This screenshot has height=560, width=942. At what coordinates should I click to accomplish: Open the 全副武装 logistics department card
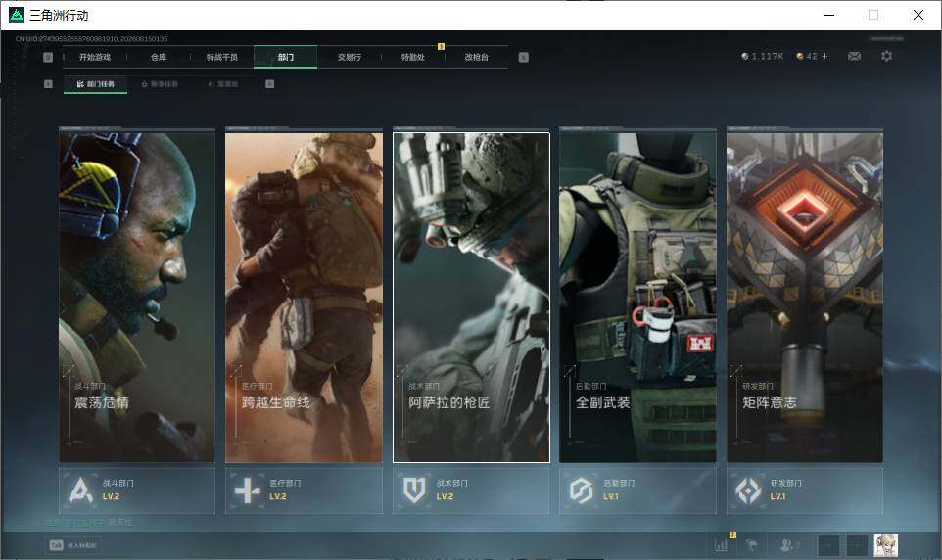[x=637, y=298]
